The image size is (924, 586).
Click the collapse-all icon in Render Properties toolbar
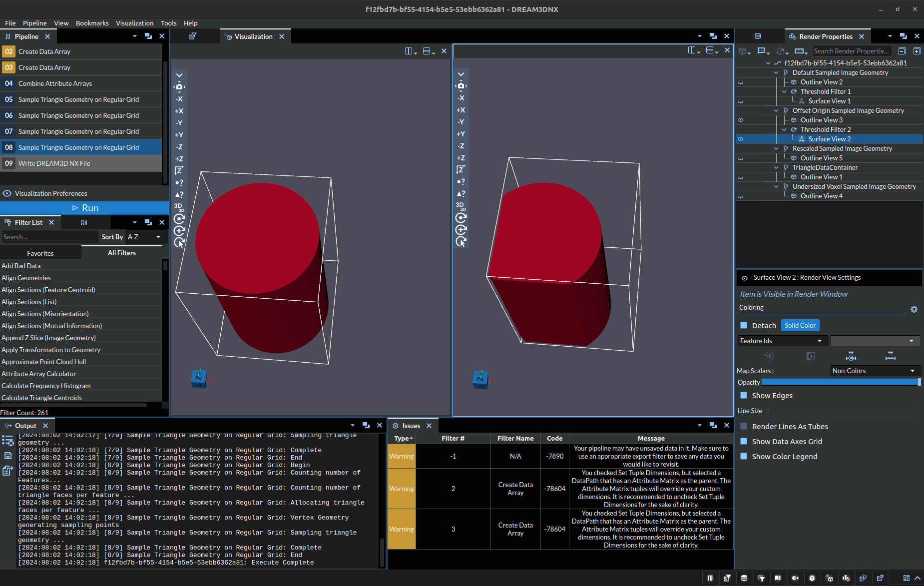click(902, 50)
